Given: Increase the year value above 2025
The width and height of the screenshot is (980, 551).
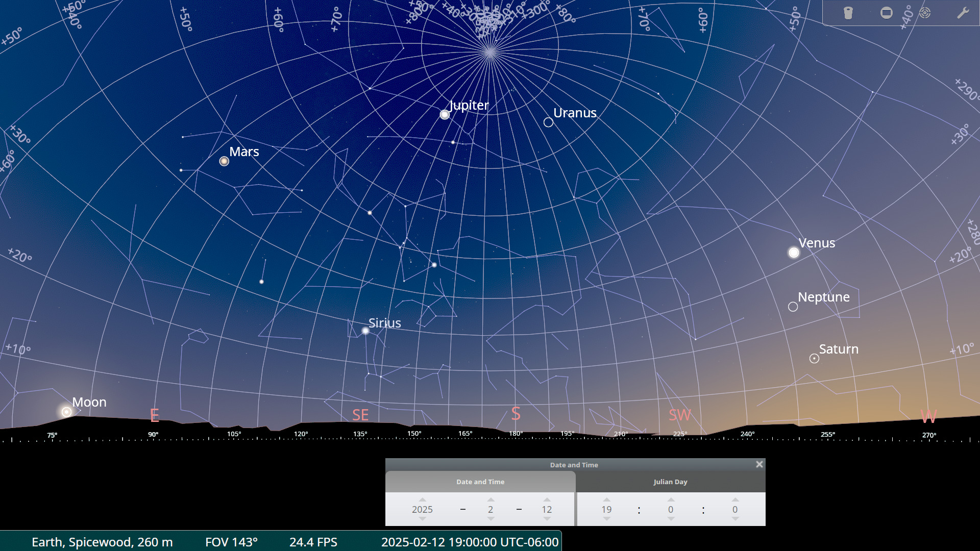Looking at the screenshot, I should tap(422, 500).
